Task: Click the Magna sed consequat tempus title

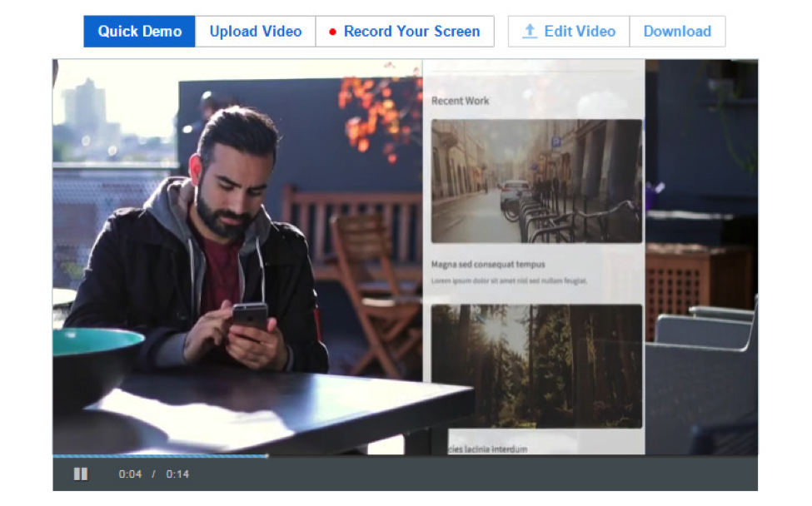Action: 488,265
